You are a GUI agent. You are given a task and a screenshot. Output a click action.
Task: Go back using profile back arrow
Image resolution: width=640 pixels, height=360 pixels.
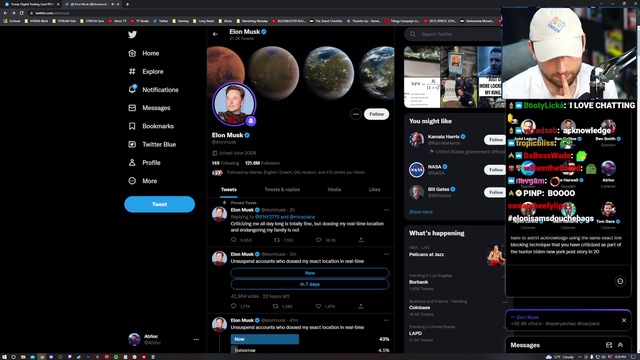tap(215, 34)
